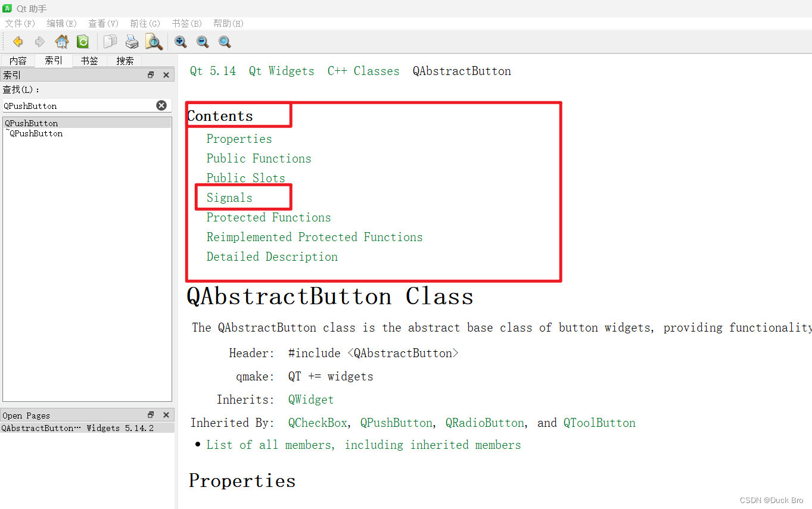Screen dimensions: 812x509
Task: Select ~QPushButton in index list
Action: click(87, 133)
